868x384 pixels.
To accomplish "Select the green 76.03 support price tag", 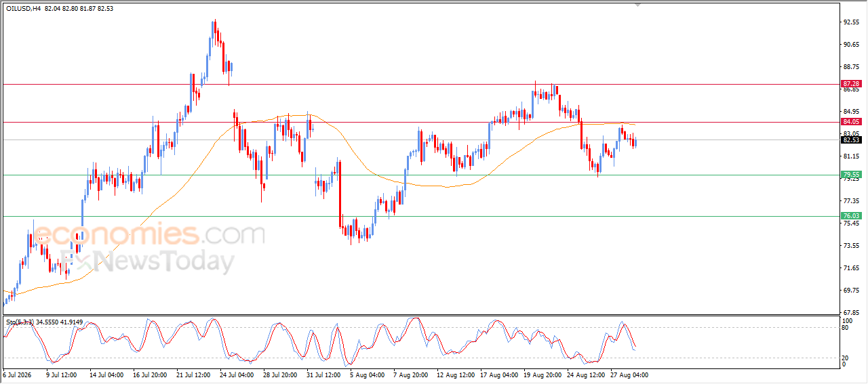I will coord(850,216).
